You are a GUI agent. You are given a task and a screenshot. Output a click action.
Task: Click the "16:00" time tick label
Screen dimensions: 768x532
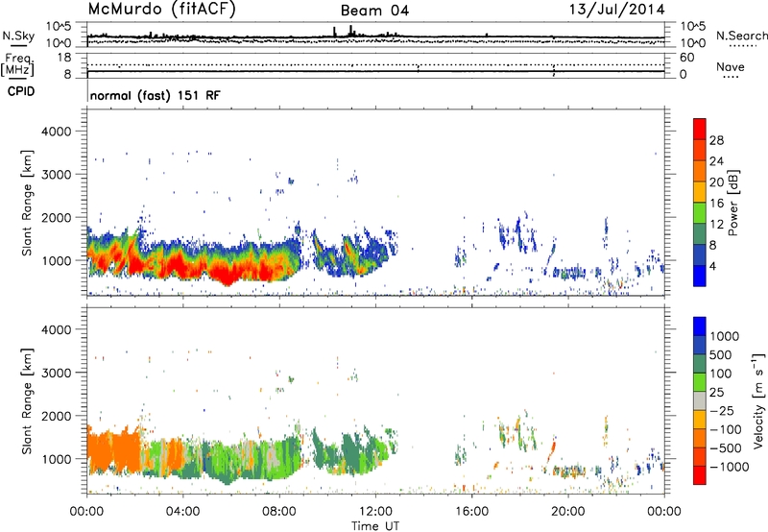click(x=471, y=512)
